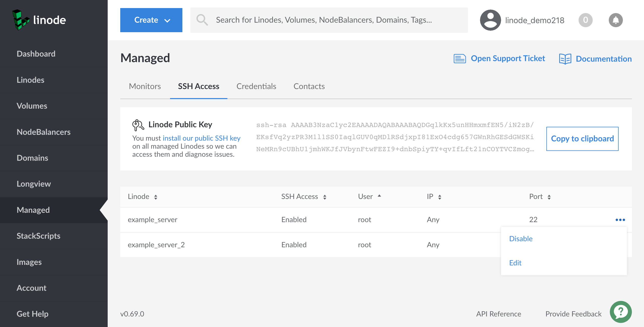Open the install our public SSH key link
This screenshot has width=644, height=327.
[x=202, y=138]
